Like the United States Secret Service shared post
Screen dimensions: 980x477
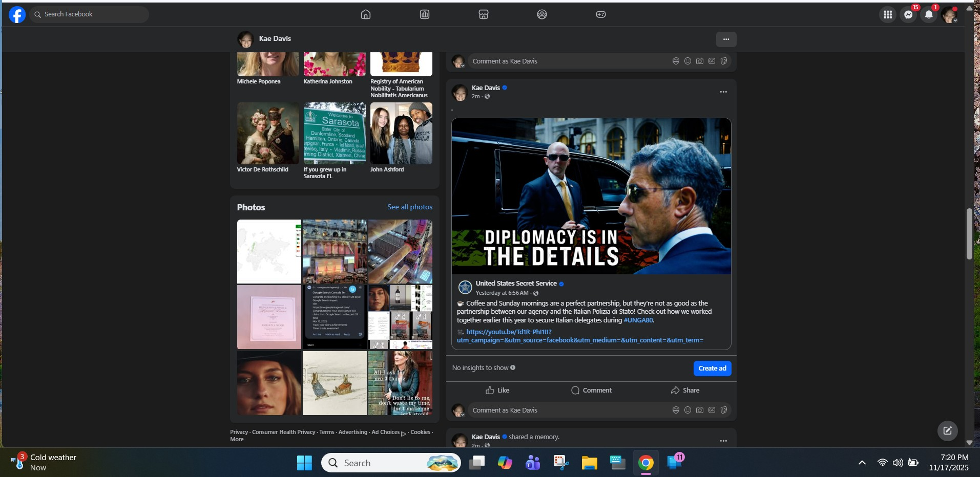[497, 390]
